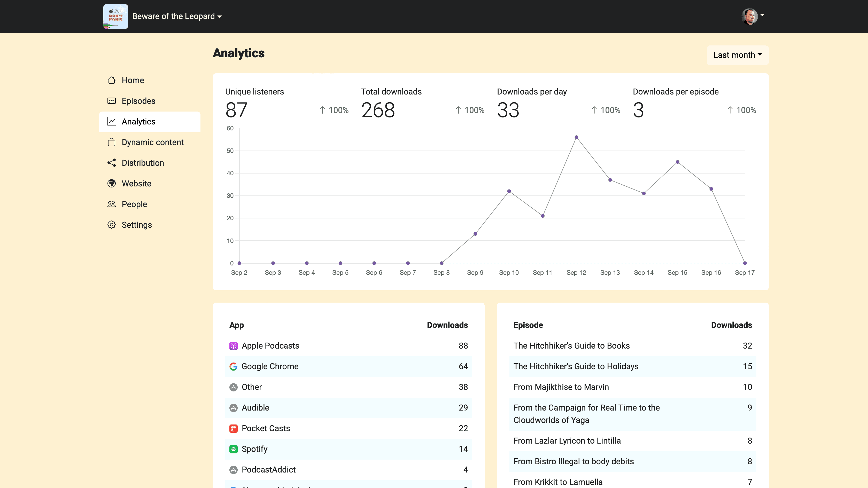Open The Hitchhiker's Guide to Books episode
This screenshot has height=488, width=868.
point(571,346)
